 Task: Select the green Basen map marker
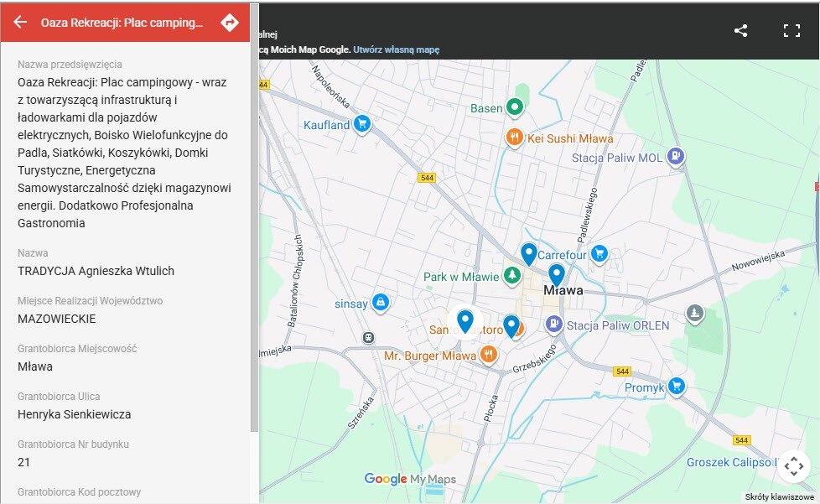pyautogui.click(x=515, y=107)
